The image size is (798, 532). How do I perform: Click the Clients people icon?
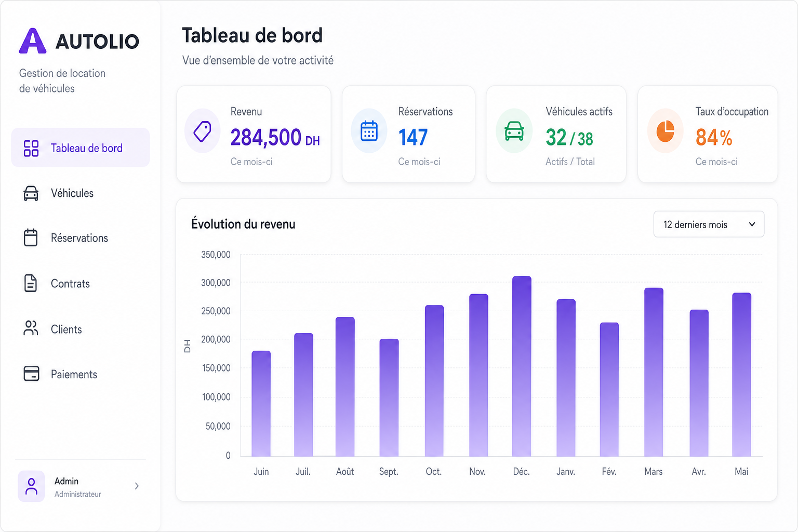click(31, 328)
